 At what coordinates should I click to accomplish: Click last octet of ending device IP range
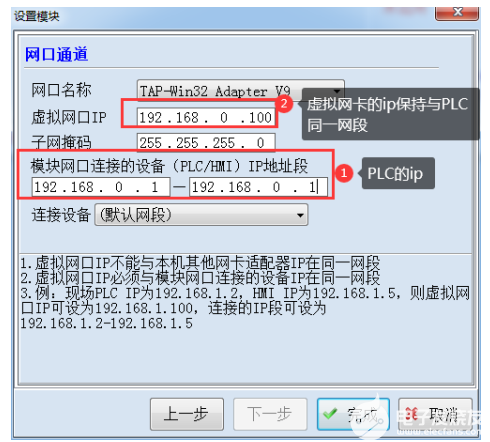[x=312, y=187]
